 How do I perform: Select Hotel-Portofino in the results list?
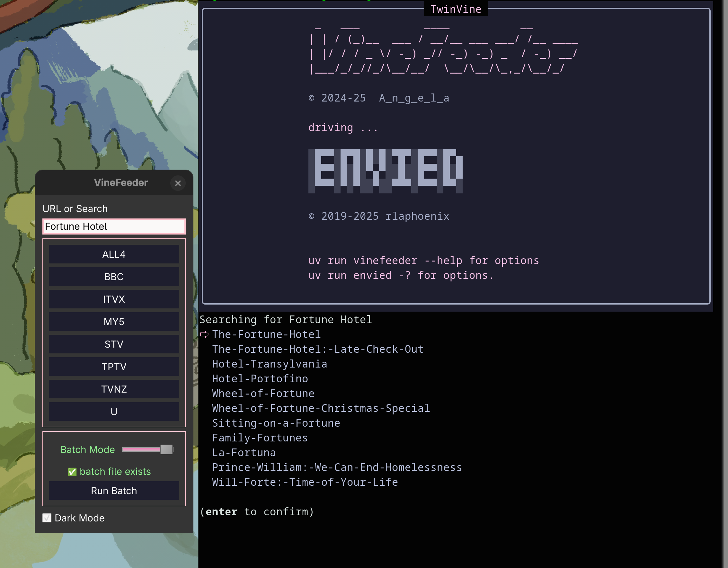[x=260, y=379]
